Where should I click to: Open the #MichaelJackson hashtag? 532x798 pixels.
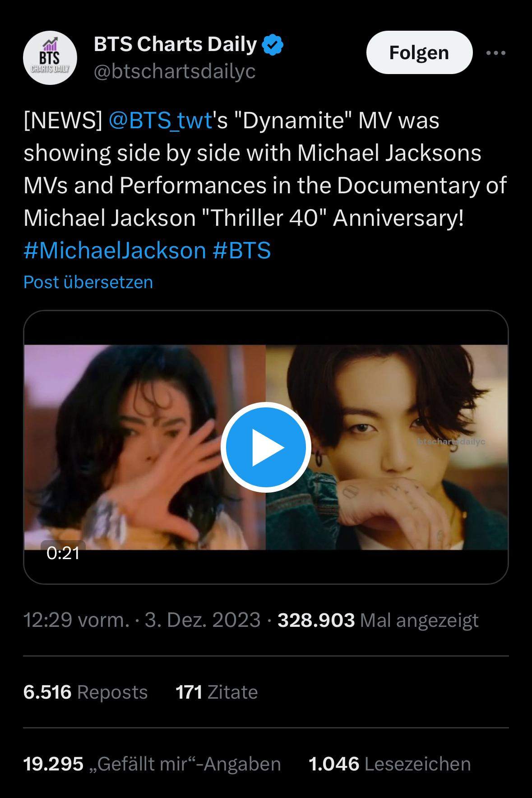tap(115, 250)
